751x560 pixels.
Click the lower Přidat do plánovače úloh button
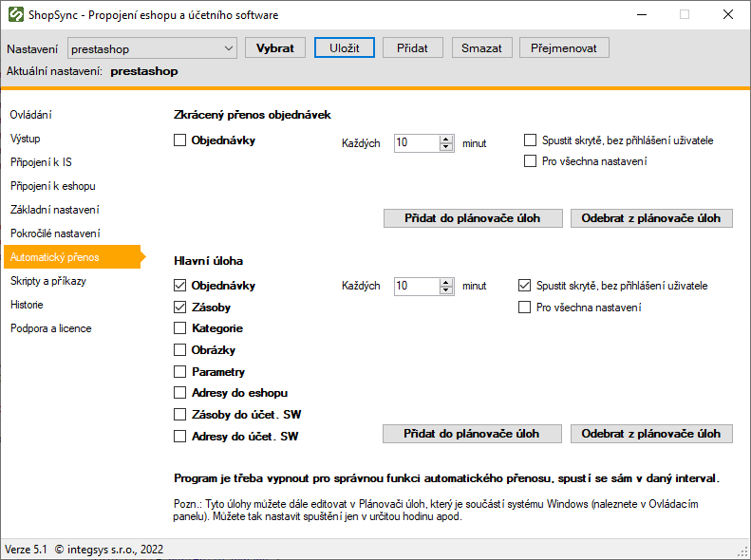tap(472, 434)
